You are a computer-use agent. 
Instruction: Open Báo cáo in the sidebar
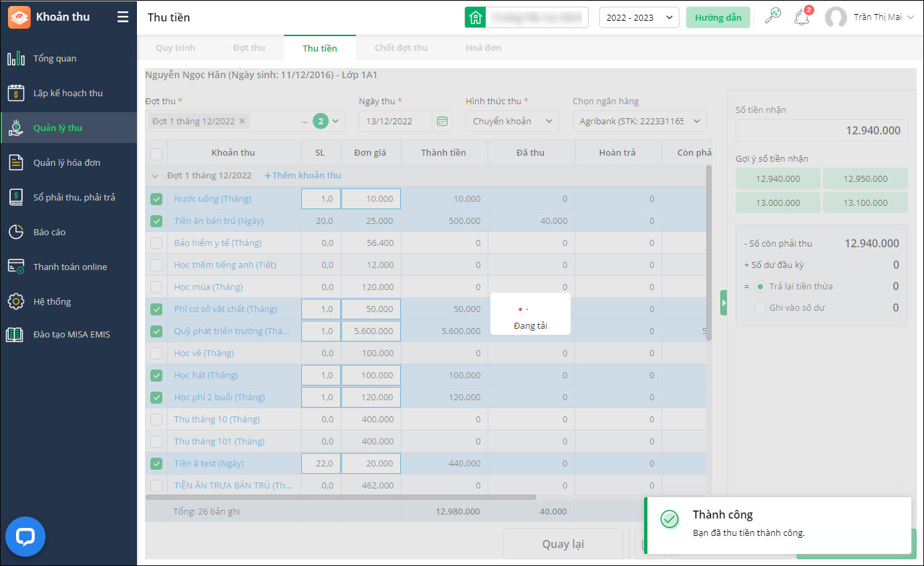pos(49,233)
